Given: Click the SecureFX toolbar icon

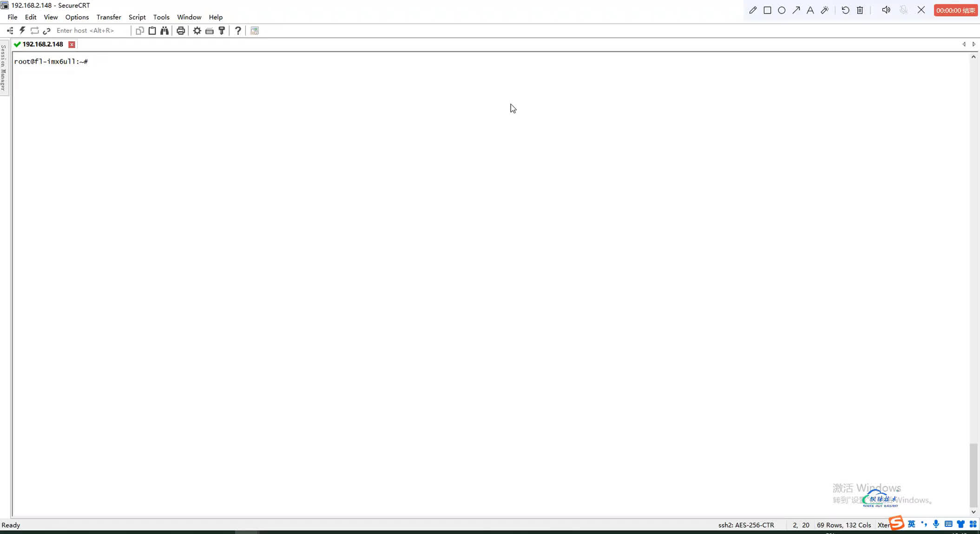Looking at the screenshot, I should pos(254,31).
